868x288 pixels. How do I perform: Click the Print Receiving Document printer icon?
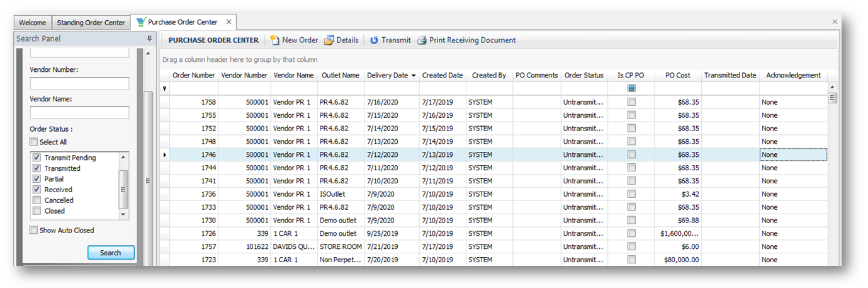422,40
